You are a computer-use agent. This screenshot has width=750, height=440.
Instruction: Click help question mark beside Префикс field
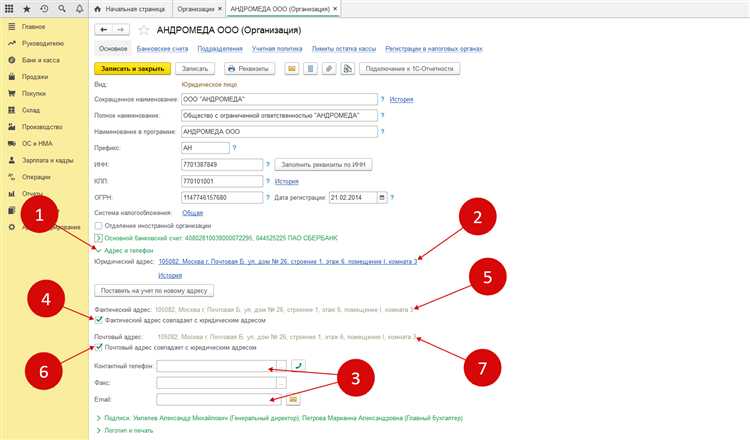(x=234, y=148)
